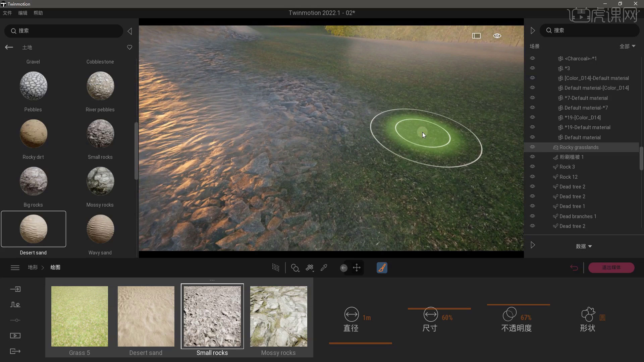Click the move gizmo cross-arrows icon
The image size is (644, 362).
[x=357, y=267]
